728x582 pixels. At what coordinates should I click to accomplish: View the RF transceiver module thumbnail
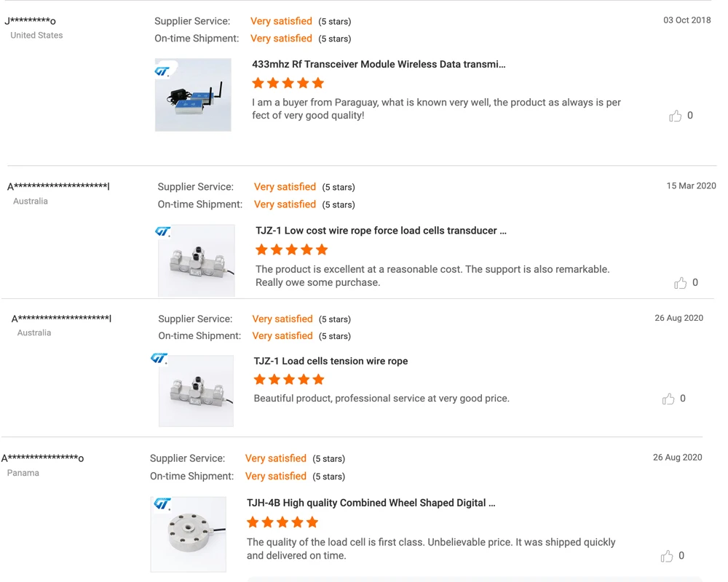tap(193, 95)
